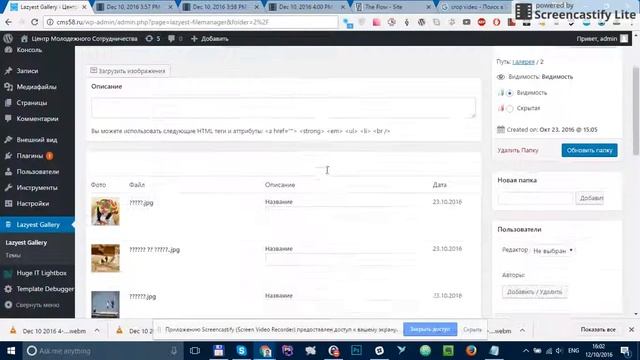Open the Windows Start button
The height and width of the screenshot is (360, 640).
pos(11,351)
